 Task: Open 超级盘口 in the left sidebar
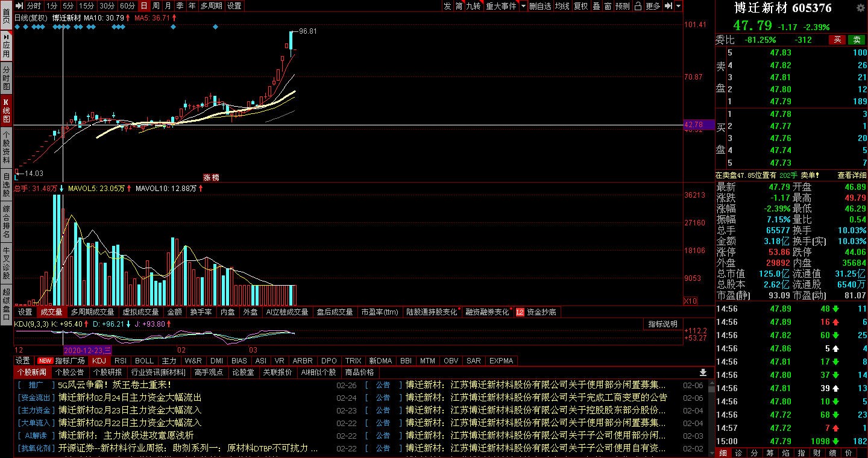[x=6, y=304]
